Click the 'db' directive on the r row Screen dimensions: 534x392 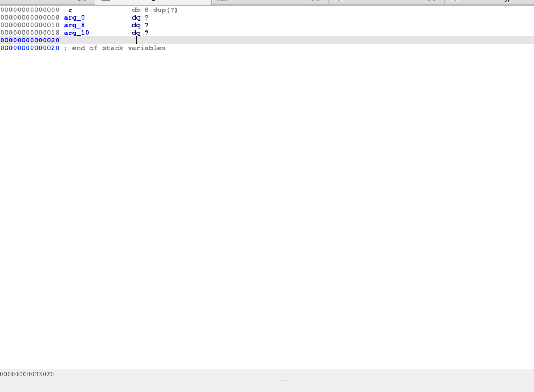136,10
